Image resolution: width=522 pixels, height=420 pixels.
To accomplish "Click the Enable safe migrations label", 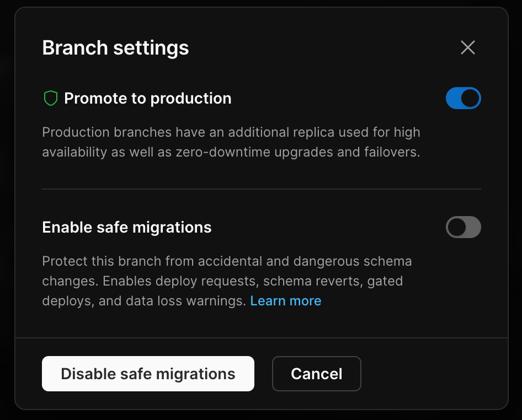I will tap(126, 227).
